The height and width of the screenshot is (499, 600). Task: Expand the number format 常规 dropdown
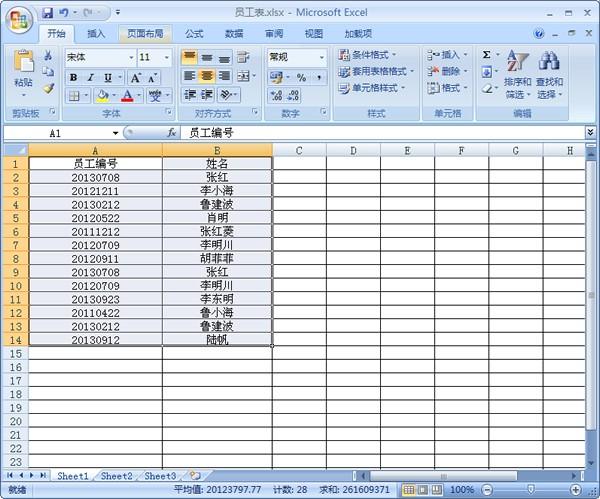coord(322,57)
